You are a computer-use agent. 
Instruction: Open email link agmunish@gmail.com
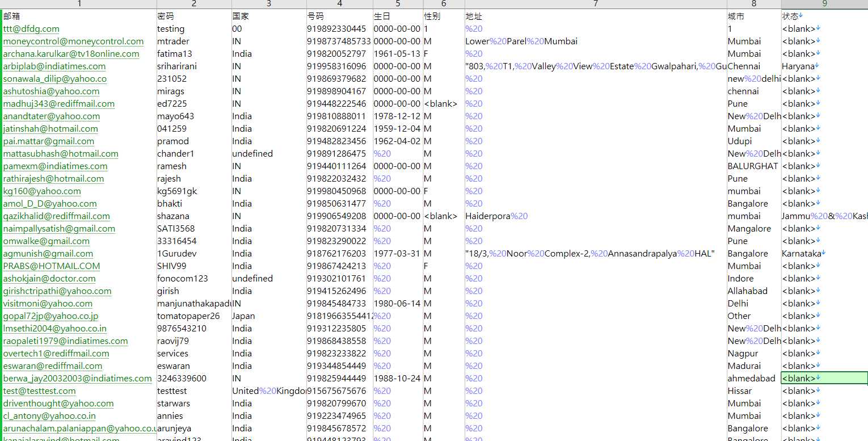(48, 254)
